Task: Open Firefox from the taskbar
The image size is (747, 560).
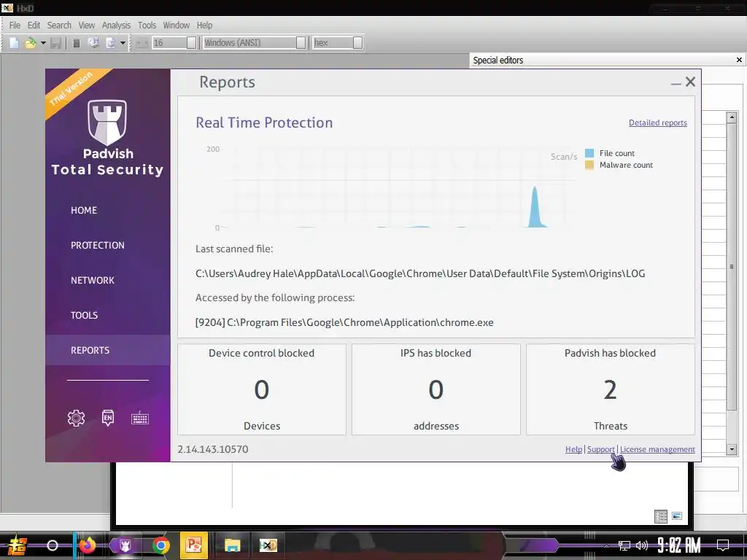Action: 88,545
